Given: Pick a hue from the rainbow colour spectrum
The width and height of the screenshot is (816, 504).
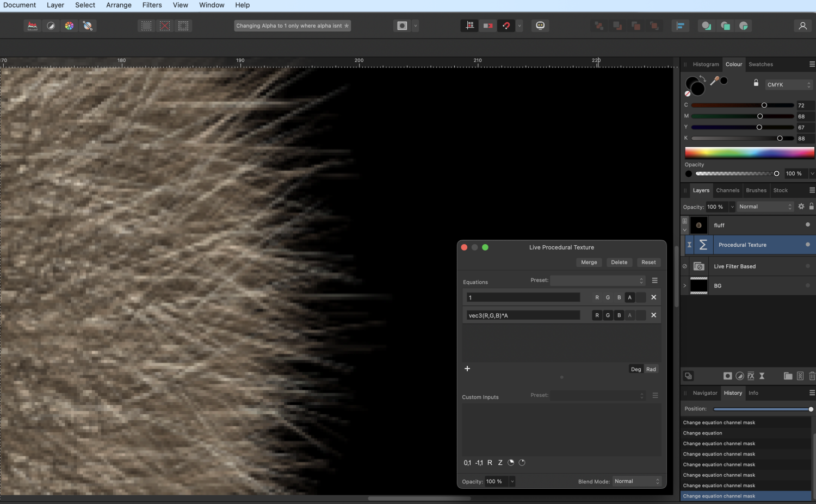Looking at the screenshot, I should [x=749, y=152].
